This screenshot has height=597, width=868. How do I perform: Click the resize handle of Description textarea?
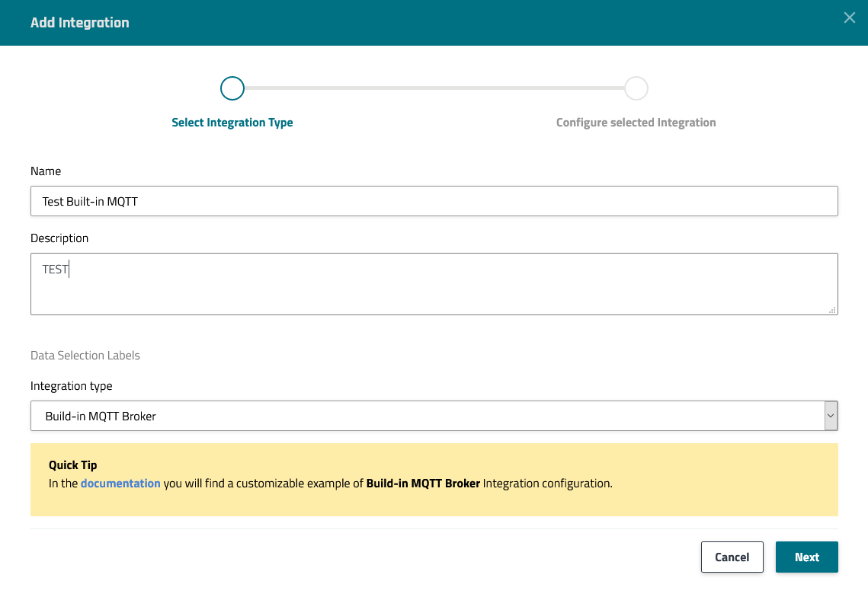(833, 310)
